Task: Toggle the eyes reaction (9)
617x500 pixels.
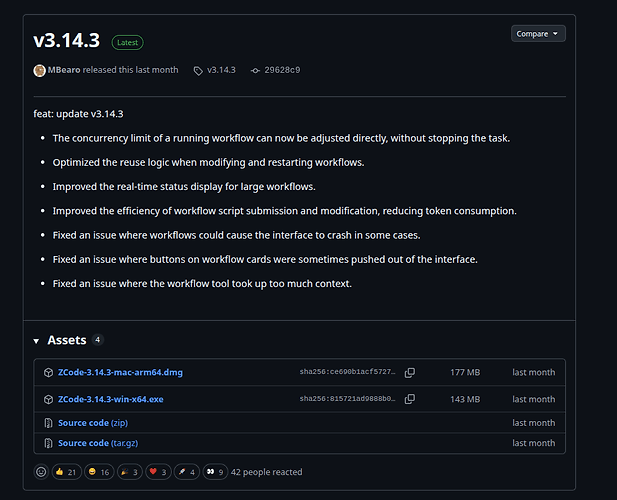Action: [x=215, y=472]
